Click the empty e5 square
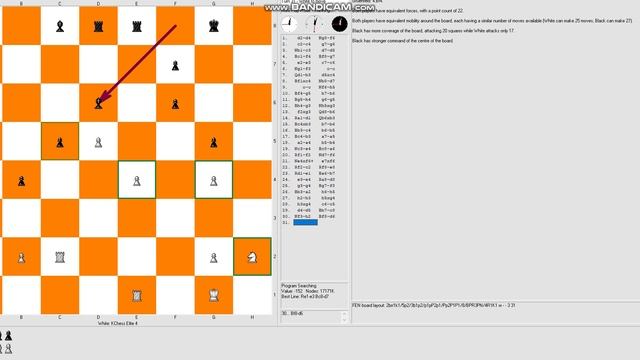The width and height of the screenshot is (640, 360). pyautogui.click(x=137, y=141)
